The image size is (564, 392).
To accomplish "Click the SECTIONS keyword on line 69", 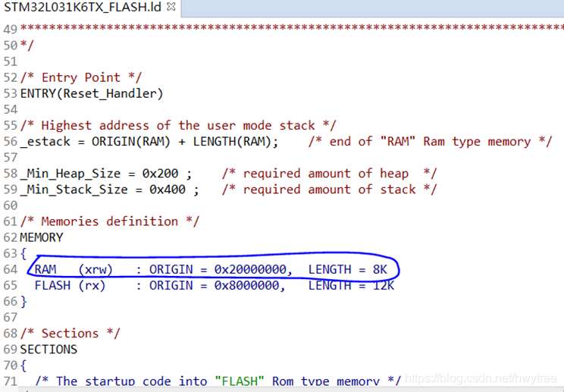I will 49,350.
